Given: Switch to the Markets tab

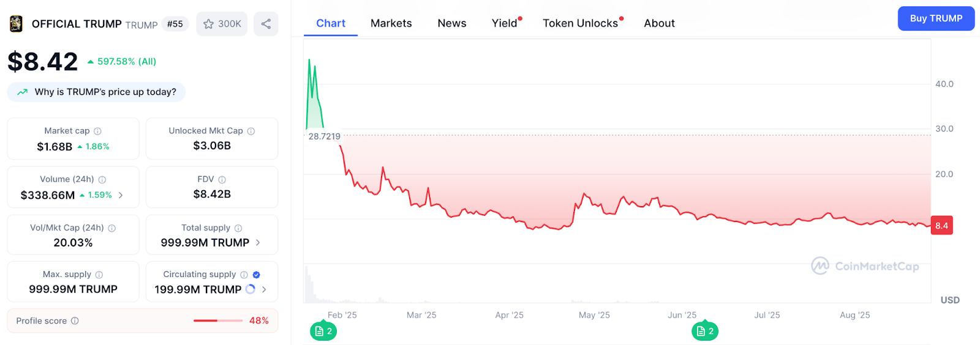Looking at the screenshot, I should pos(391,23).
